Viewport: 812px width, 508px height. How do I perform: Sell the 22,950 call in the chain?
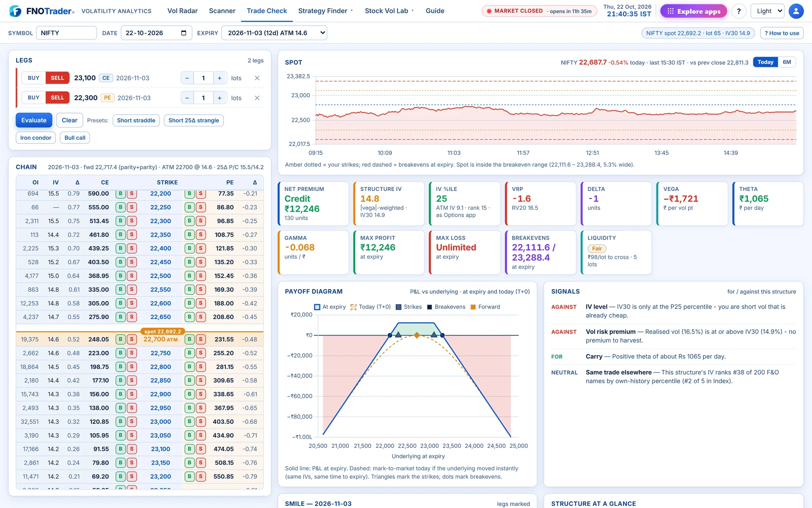tap(132, 408)
